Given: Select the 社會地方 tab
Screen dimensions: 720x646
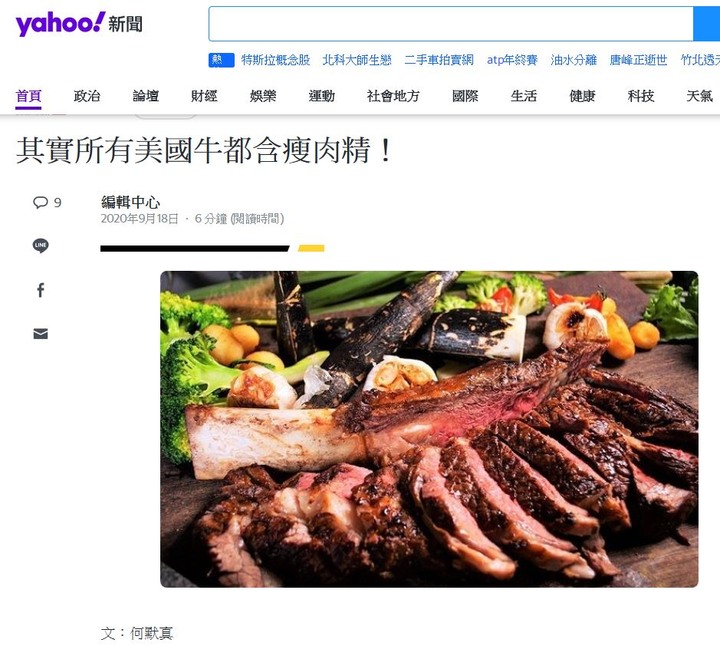Looking at the screenshot, I should [x=393, y=96].
